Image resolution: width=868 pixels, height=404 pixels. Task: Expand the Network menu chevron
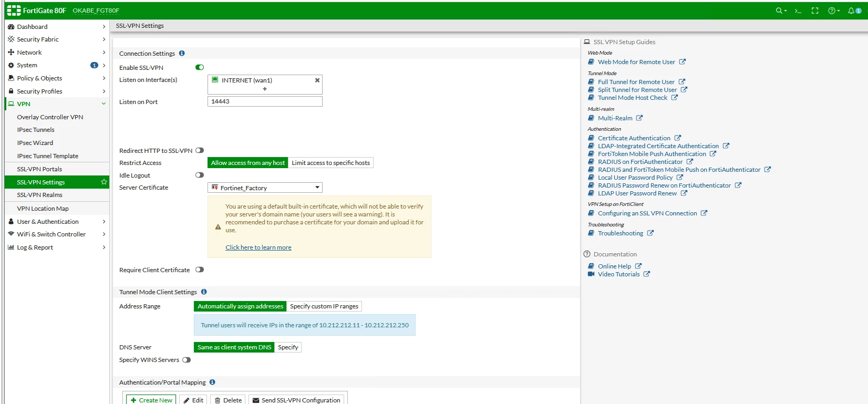click(104, 53)
